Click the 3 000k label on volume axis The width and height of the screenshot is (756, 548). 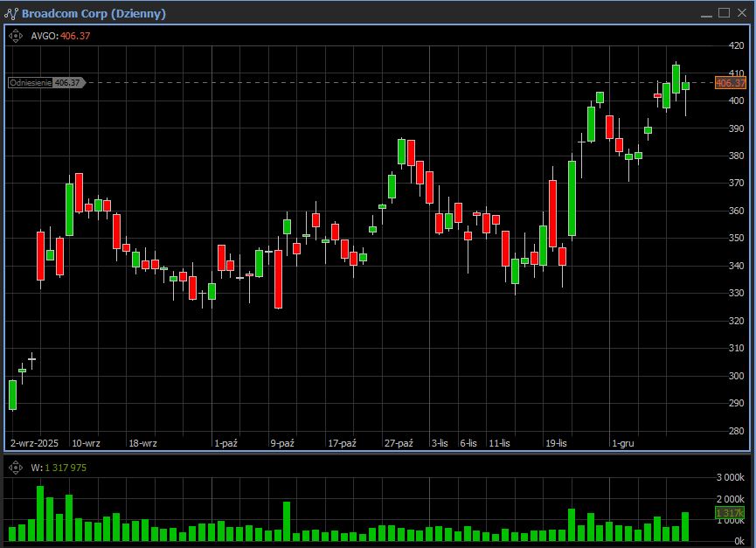pos(730,478)
